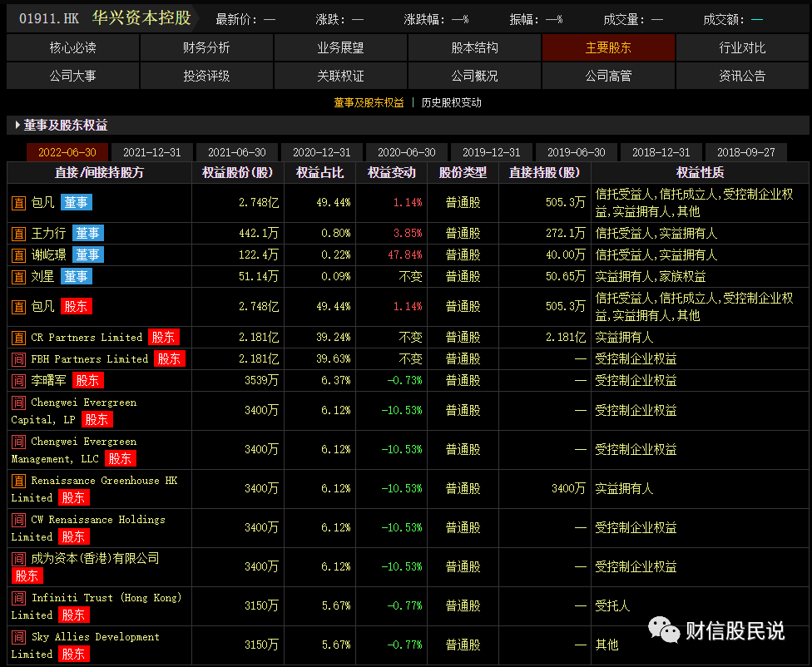Open the 投资评级 tab
Screen dimensions: 812x667
(x=206, y=77)
